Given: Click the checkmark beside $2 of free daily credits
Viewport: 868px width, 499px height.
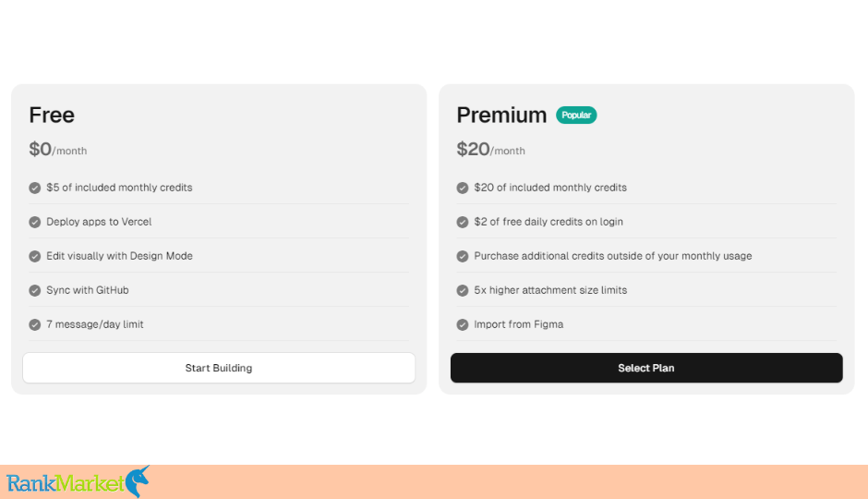Looking at the screenshot, I should (463, 222).
